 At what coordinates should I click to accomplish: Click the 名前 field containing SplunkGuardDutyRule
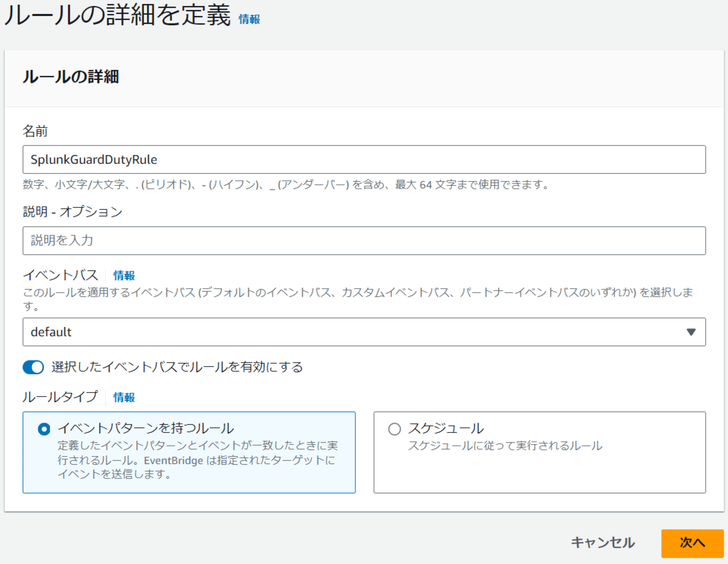364,159
